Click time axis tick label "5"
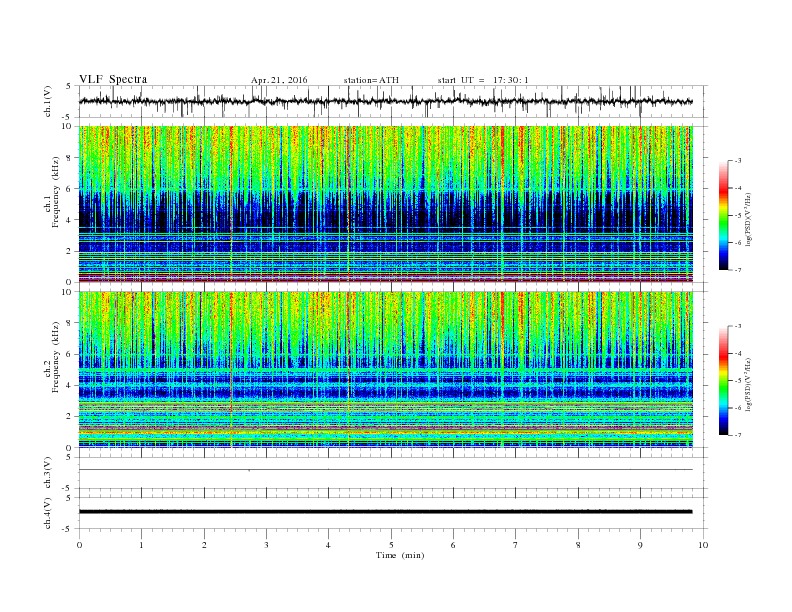This screenshot has height=612, width=792. (x=391, y=545)
